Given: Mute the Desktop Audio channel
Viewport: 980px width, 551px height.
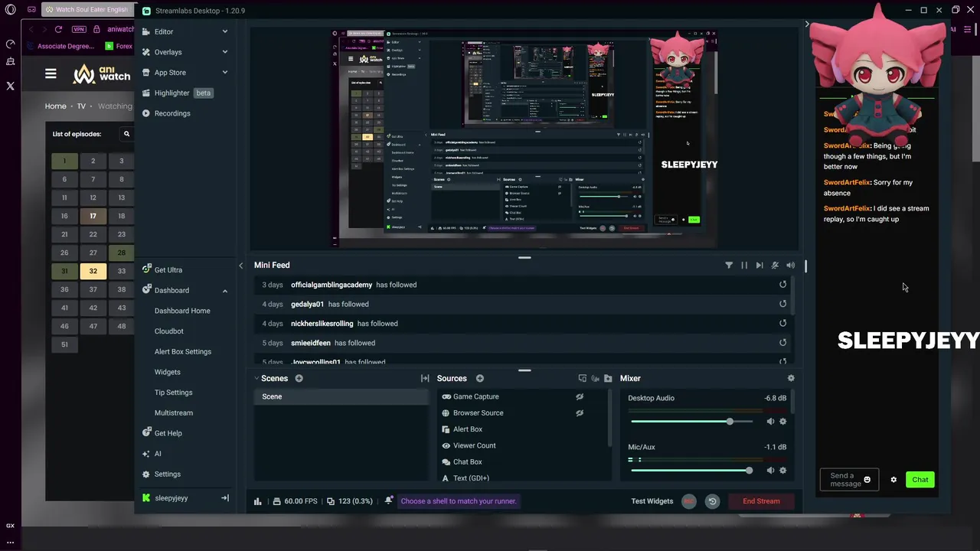Looking at the screenshot, I should (770, 422).
